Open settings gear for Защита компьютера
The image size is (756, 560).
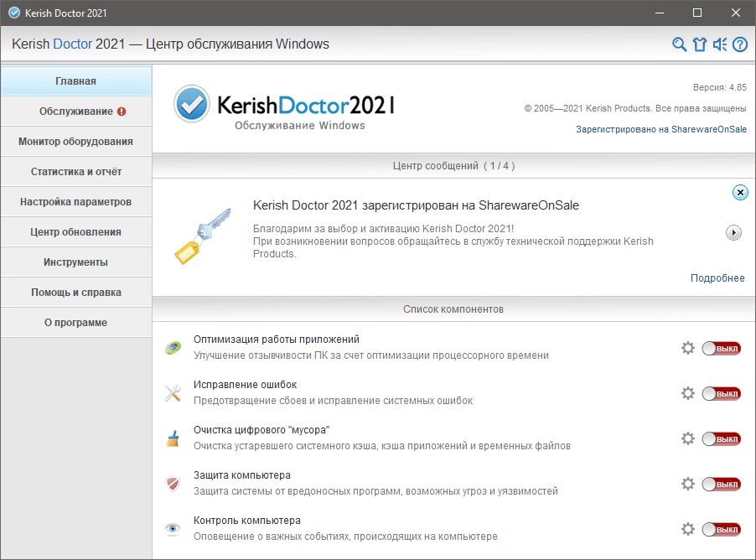pyautogui.click(x=688, y=484)
